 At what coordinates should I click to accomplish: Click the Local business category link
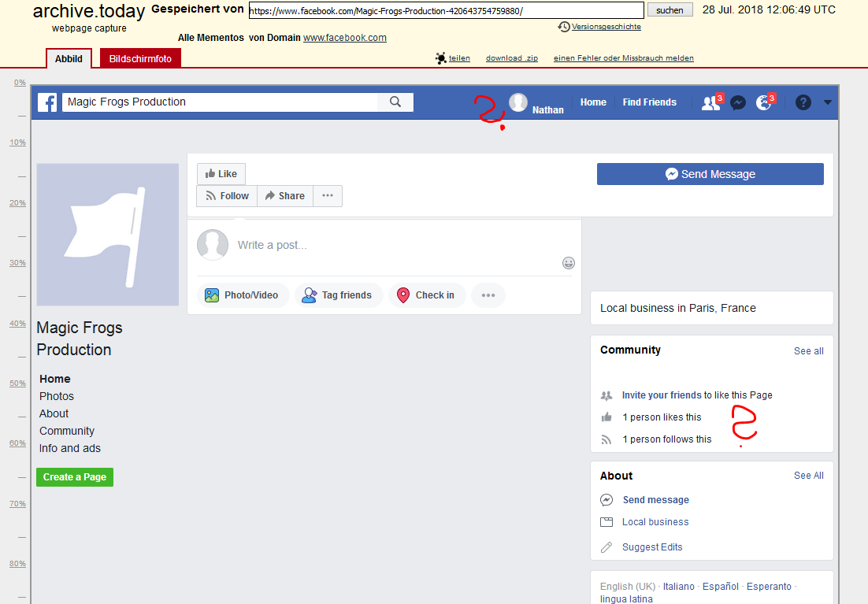coord(655,522)
